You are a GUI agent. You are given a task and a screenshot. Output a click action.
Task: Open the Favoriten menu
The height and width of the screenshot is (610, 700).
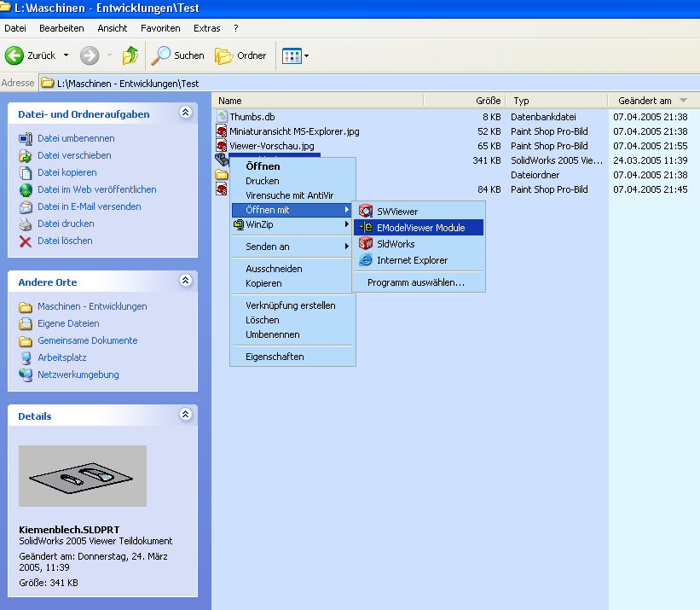[160, 28]
